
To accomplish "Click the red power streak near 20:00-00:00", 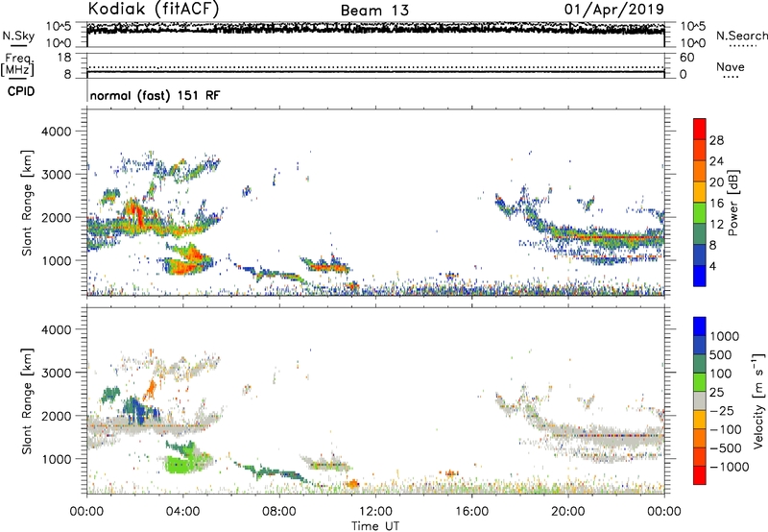I will pos(608,237).
